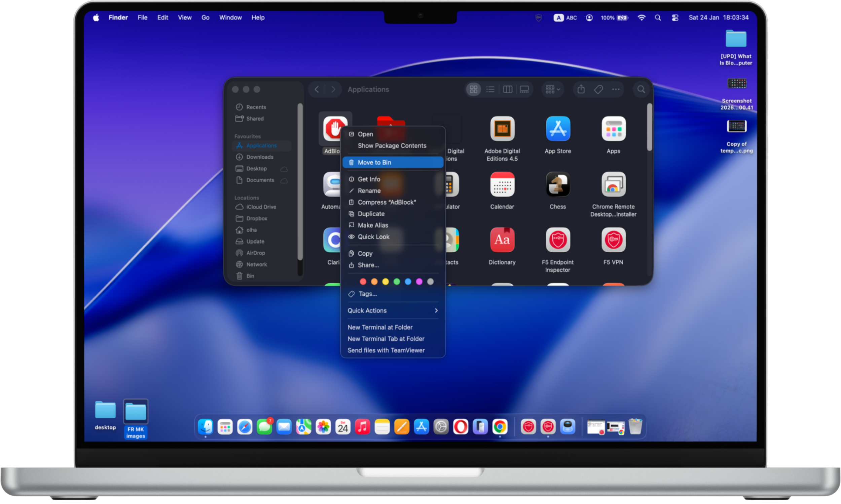Switch to list view mode
The height and width of the screenshot is (504, 841).
click(x=490, y=89)
